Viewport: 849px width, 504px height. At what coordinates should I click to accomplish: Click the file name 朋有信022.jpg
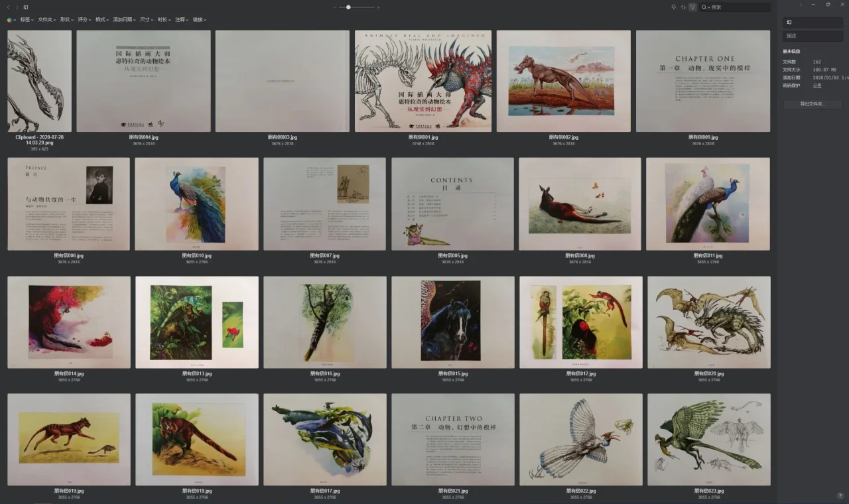click(580, 491)
